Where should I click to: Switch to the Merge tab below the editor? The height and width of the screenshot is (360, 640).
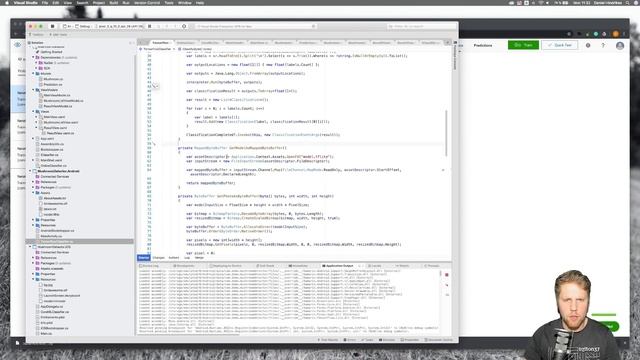199,258
